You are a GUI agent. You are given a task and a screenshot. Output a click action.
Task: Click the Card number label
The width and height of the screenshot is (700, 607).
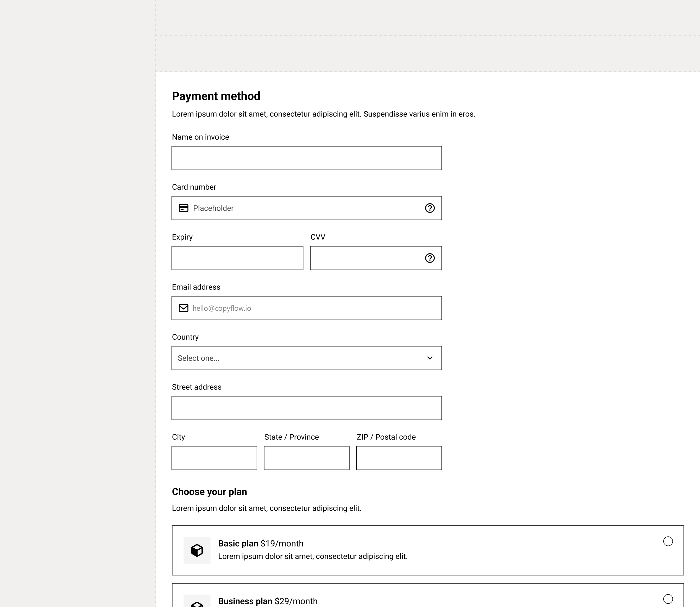[194, 187]
